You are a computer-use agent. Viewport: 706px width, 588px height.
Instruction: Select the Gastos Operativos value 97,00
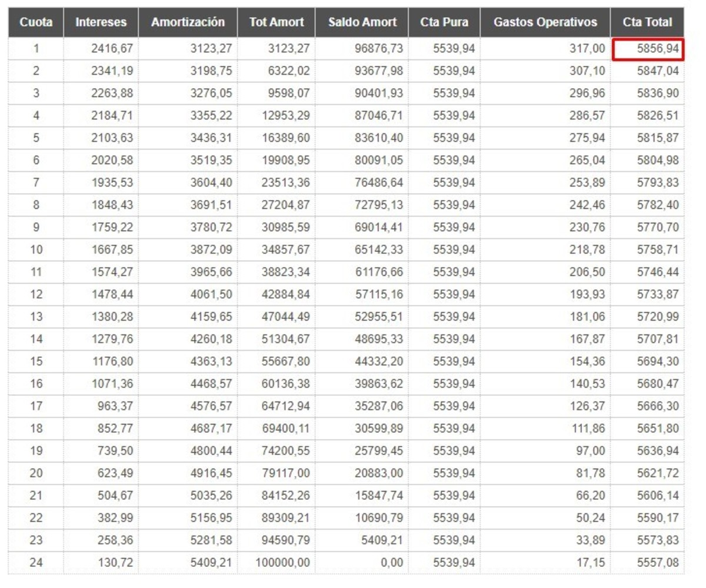(590, 451)
